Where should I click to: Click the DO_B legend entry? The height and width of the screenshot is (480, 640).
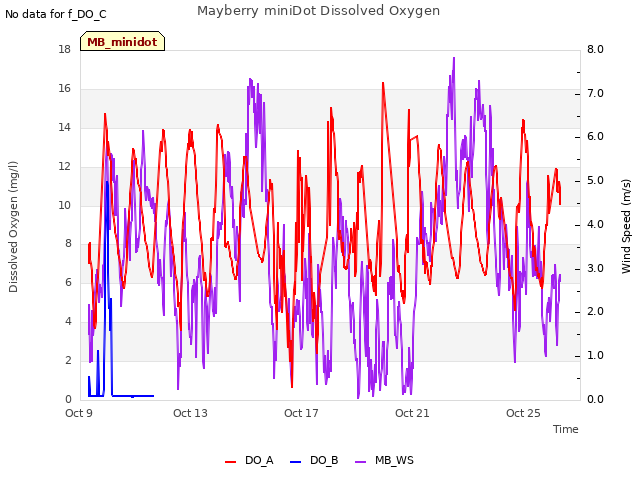coord(314,460)
